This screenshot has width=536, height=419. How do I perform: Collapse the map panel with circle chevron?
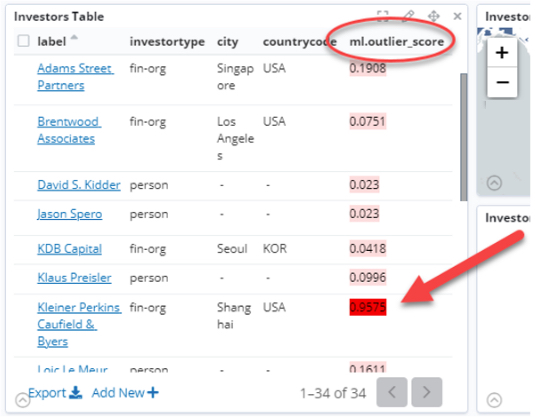pos(494,183)
